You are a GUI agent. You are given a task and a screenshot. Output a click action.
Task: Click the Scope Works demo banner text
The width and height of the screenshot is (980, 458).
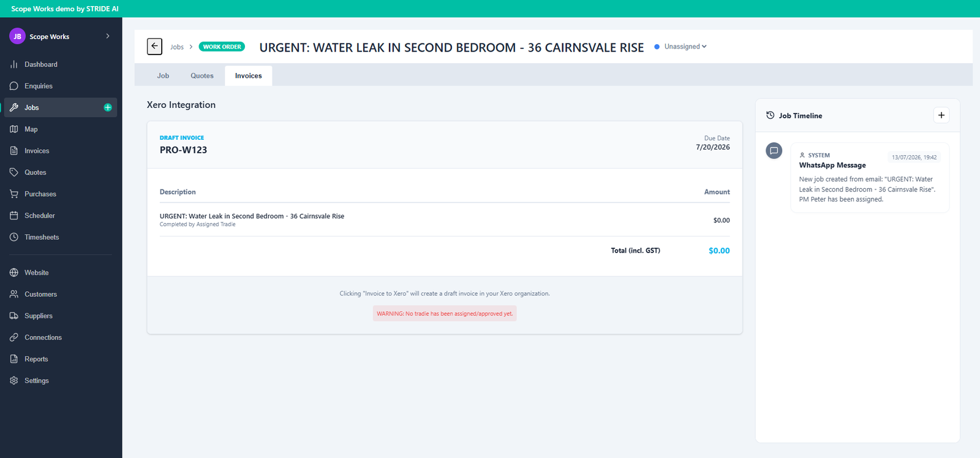pyautogui.click(x=65, y=9)
